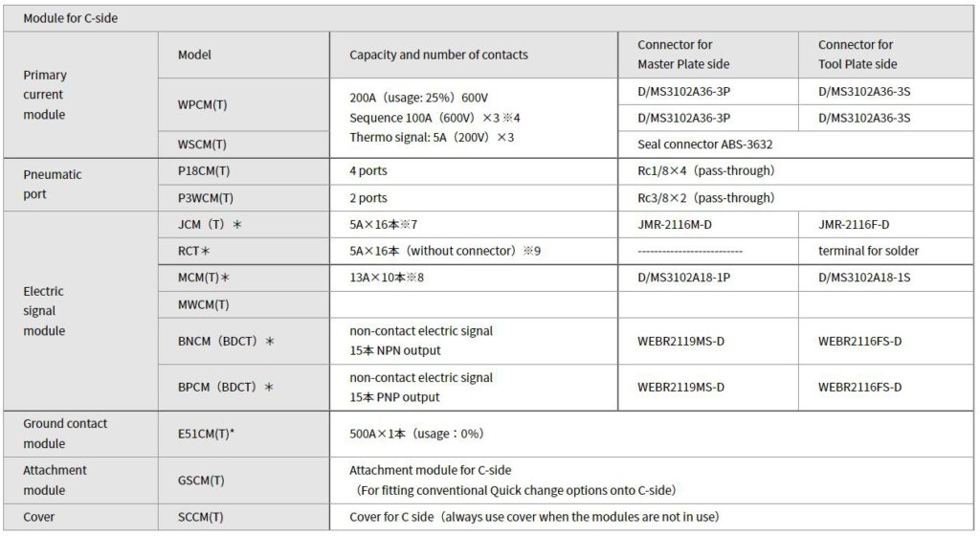Select the BNCM (BDCT) model cell

[x=244, y=342]
